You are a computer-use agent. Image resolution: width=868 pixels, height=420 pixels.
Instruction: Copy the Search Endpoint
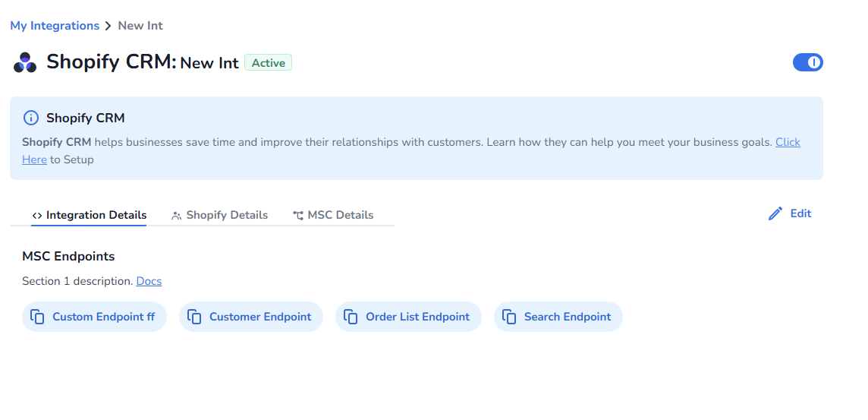coord(558,317)
